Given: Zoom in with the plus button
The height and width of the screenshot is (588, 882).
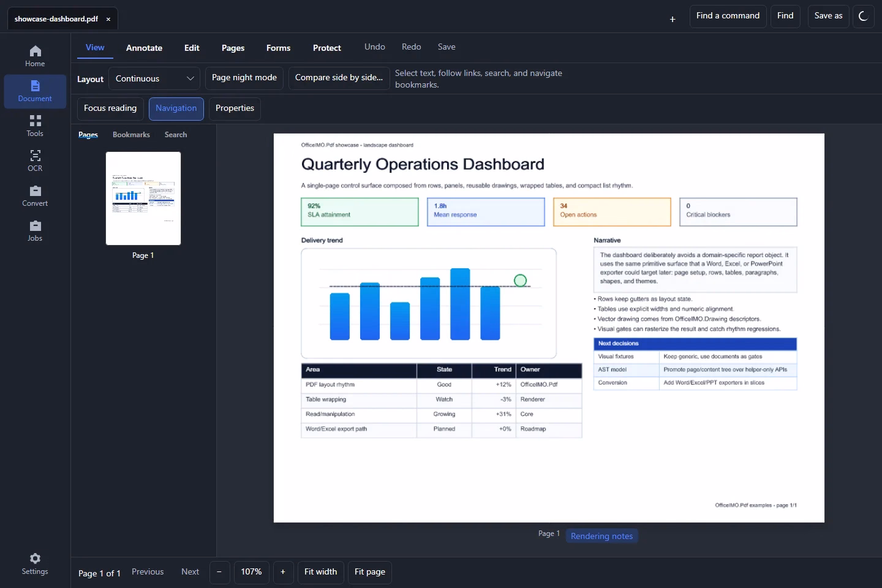Looking at the screenshot, I should pyautogui.click(x=283, y=572).
